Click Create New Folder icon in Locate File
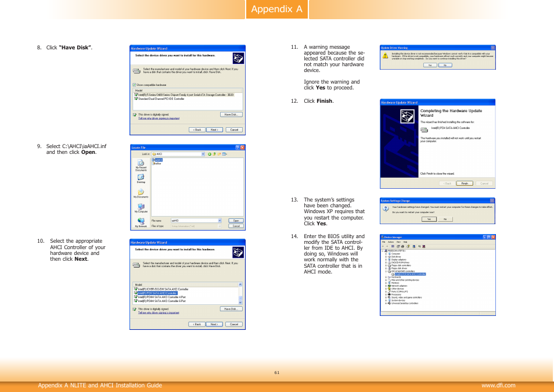Screen dimensions: 554x392 [219, 154]
